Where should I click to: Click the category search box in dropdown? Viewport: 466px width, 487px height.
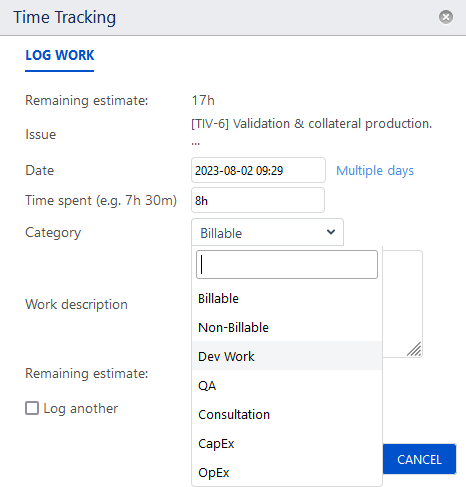(x=287, y=265)
